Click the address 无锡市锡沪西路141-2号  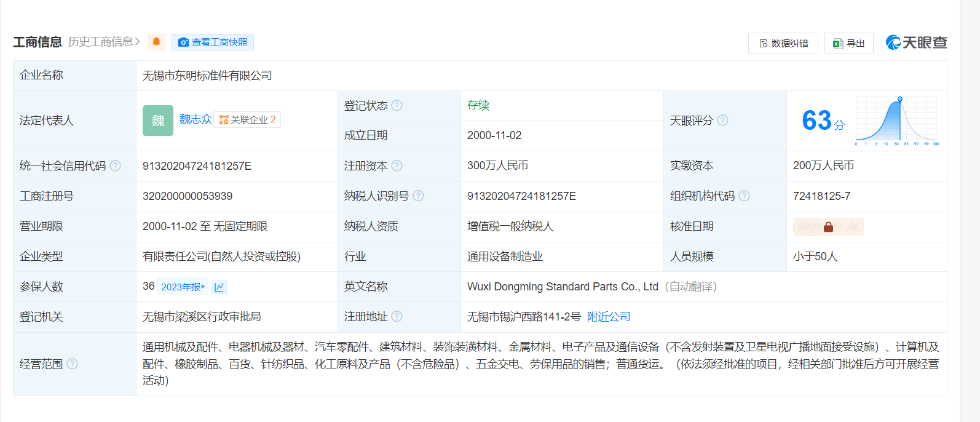pos(524,317)
